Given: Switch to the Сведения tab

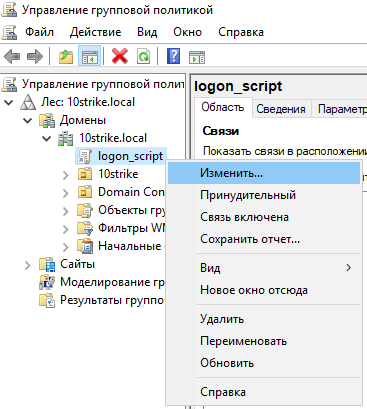Looking at the screenshot, I should click(x=281, y=109).
